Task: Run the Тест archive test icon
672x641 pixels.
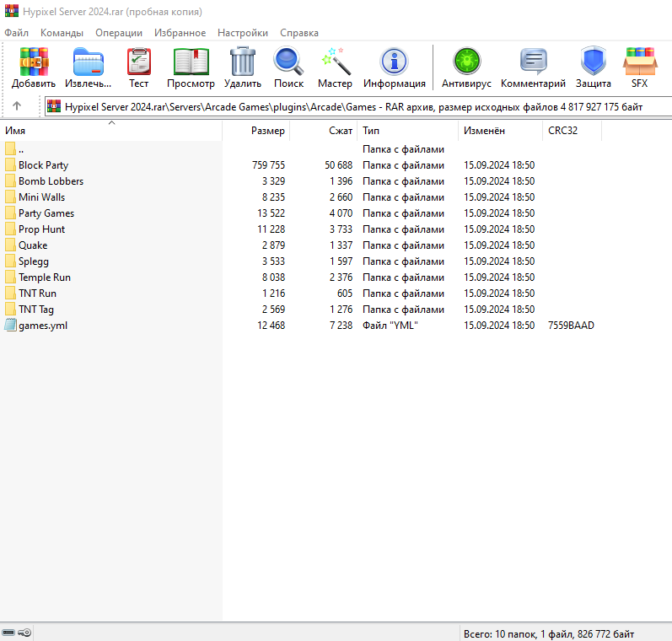Action: [139, 62]
